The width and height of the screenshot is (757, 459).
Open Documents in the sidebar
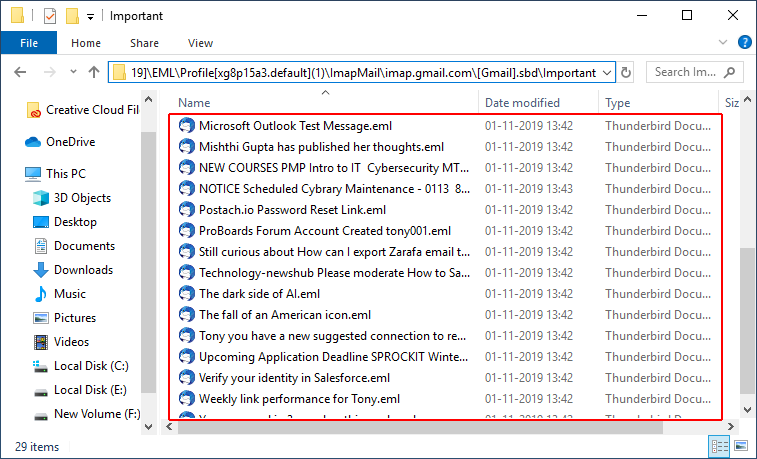[x=74, y=246]
